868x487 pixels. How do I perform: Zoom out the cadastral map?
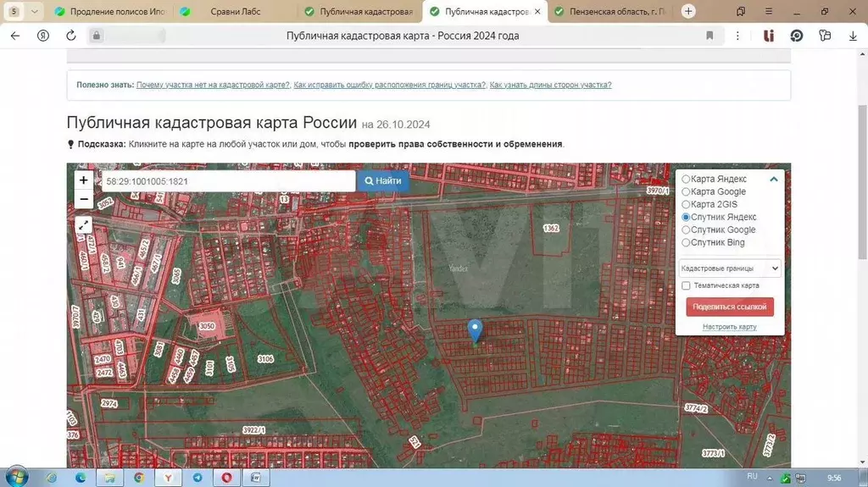click(84, 199)
